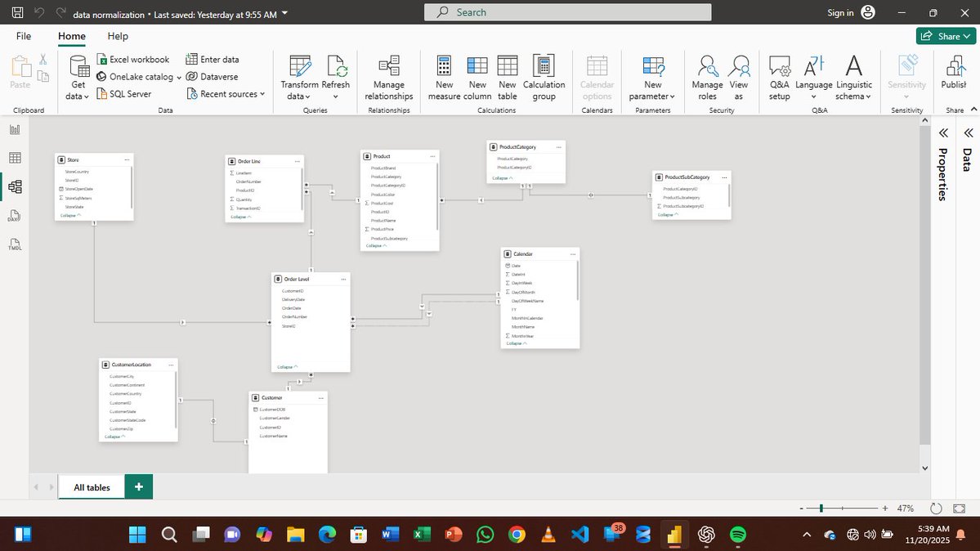Open the TMDL view

(15, 244)
